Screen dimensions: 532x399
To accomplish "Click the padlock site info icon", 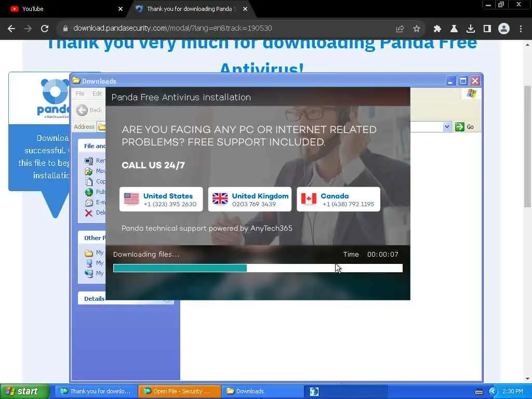I will pyautogui.click(x=65, y=29).
